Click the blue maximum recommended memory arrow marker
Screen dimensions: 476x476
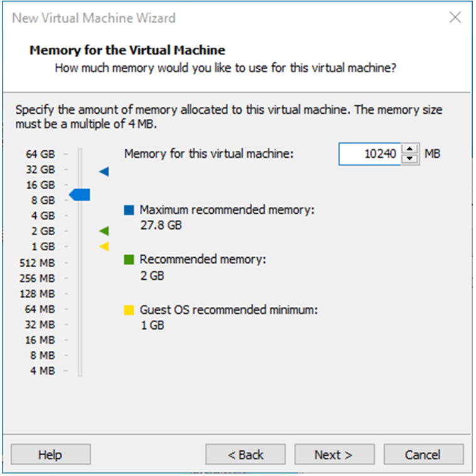pyautogui.click(x=104, y=172)
